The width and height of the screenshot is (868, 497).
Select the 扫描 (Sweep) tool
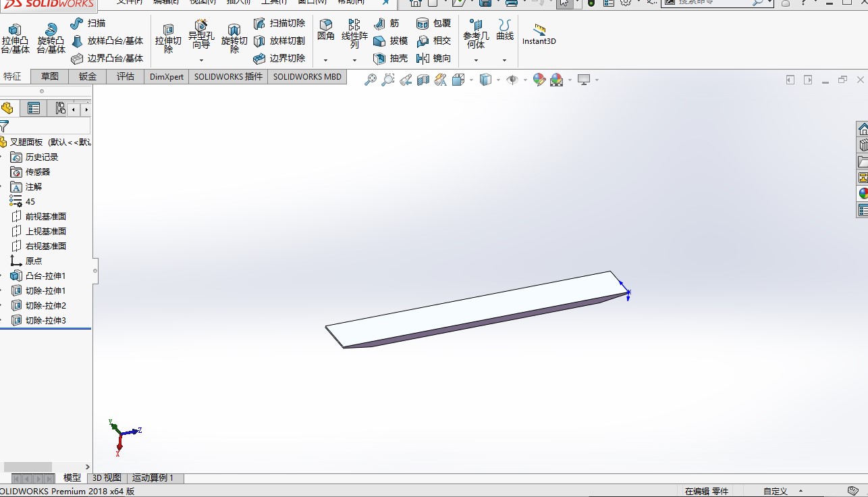pos(94,22)
